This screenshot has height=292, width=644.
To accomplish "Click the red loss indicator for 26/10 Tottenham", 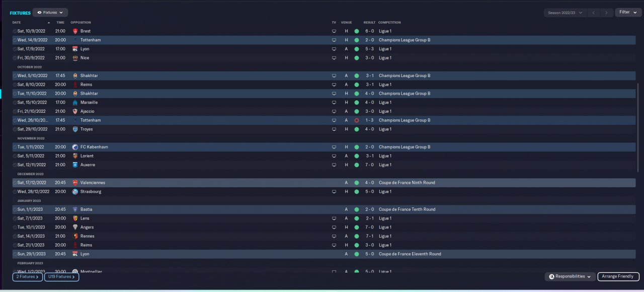I will pyautogui.click(x=357, y=120).
